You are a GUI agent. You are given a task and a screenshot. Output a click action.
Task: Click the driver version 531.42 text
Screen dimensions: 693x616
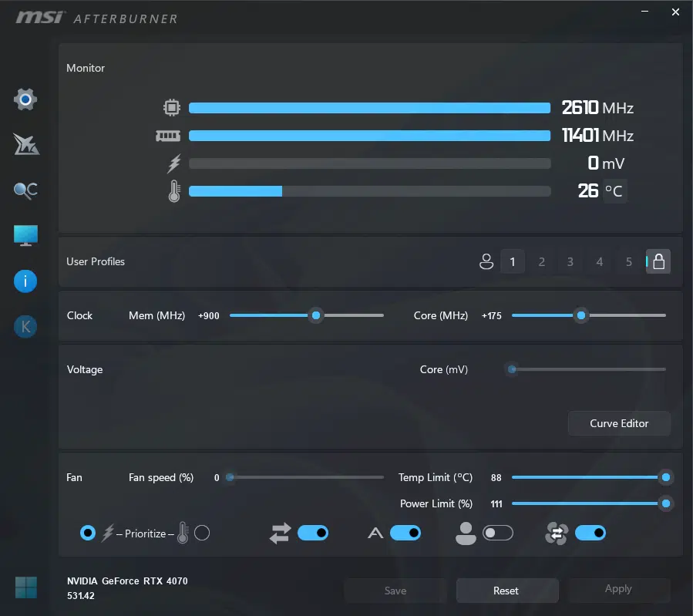point(80,596)
